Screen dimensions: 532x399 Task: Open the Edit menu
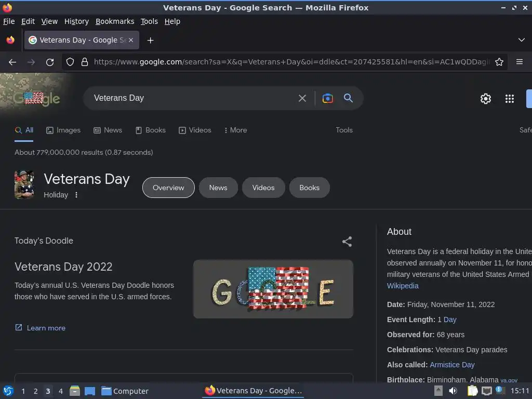(x=28, y=21)
